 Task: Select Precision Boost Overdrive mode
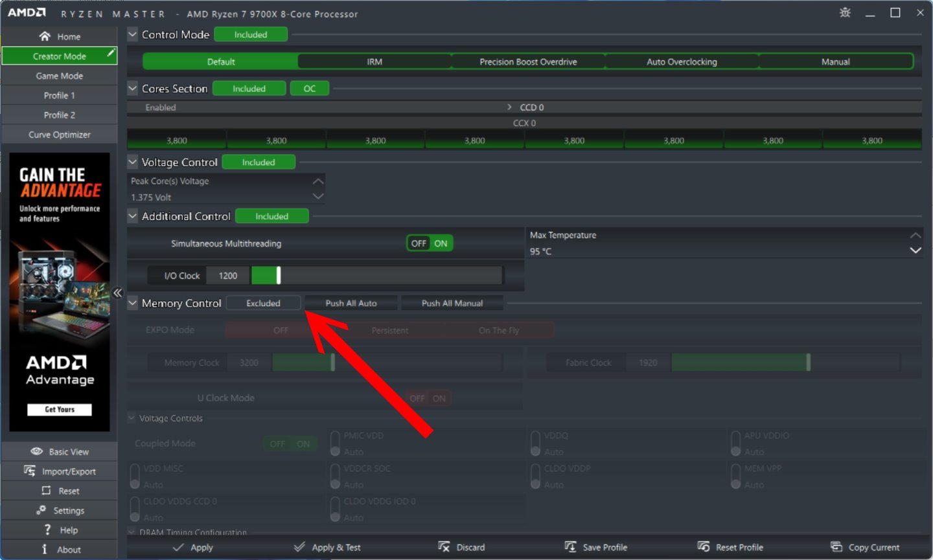528,62
